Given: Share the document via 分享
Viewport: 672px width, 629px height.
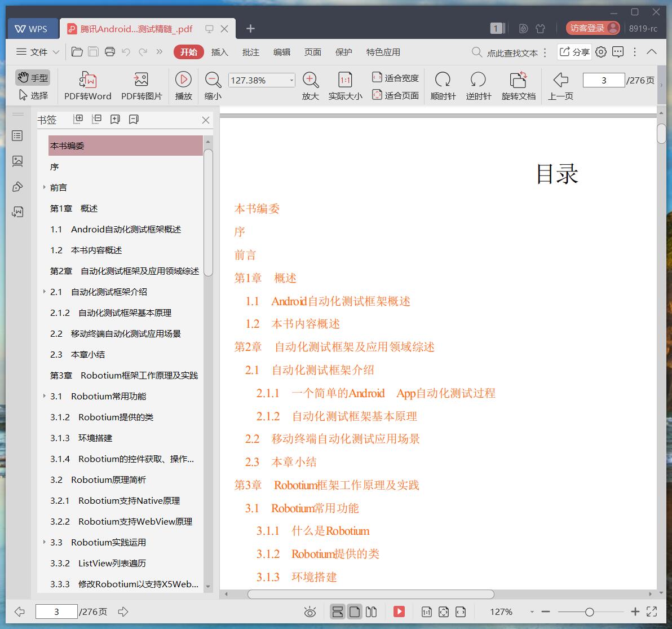Looking at the screenshot, I should [x=574, y=52].
